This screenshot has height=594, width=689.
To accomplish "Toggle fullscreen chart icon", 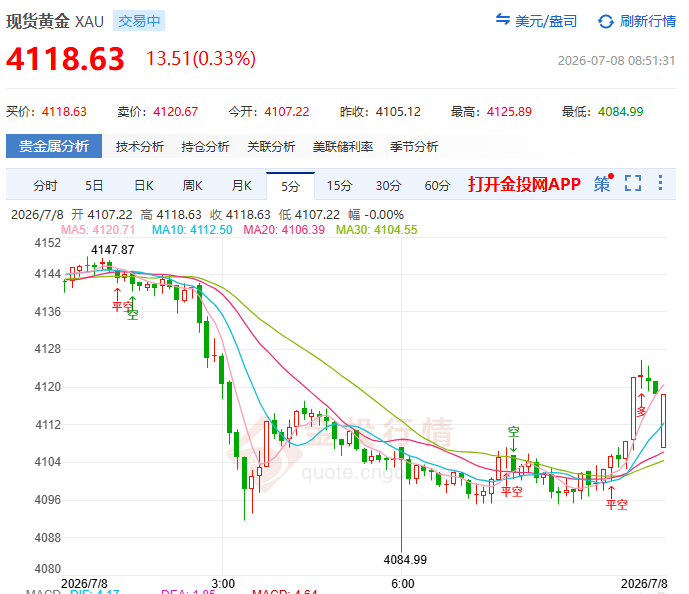I will pos(633,183).
